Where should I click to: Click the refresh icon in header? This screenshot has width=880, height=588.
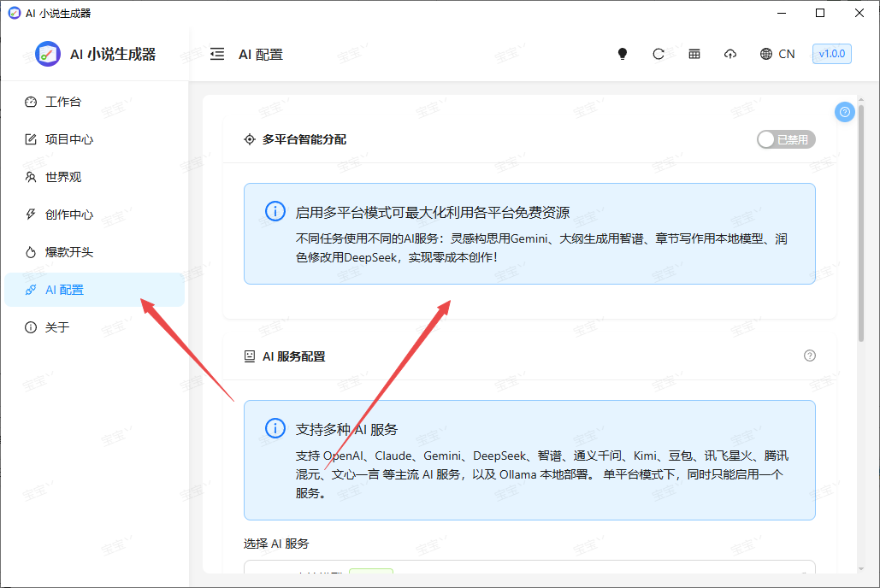pyautogui.click(x=659, y=54)
